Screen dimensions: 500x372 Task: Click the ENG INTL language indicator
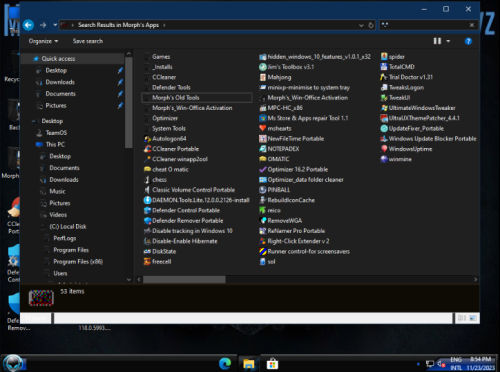tap(456, 364)
